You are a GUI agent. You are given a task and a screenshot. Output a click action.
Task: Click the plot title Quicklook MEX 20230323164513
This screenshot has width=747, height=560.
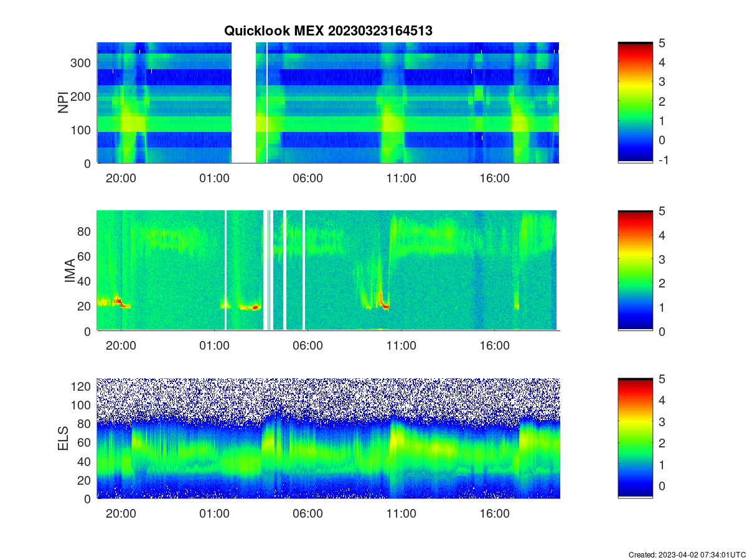pyautogui.click(x=328, y=30)
